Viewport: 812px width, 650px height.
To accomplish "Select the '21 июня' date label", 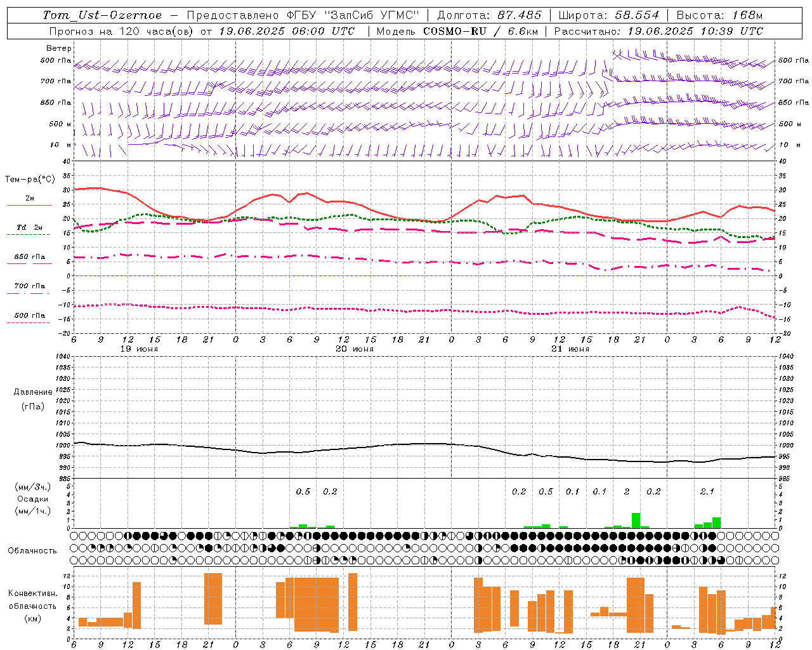I will (570, 349).
